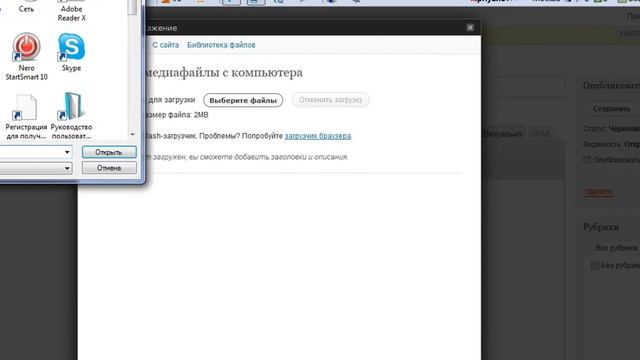Select the Adobe Reader X item

tap(71, 11)
